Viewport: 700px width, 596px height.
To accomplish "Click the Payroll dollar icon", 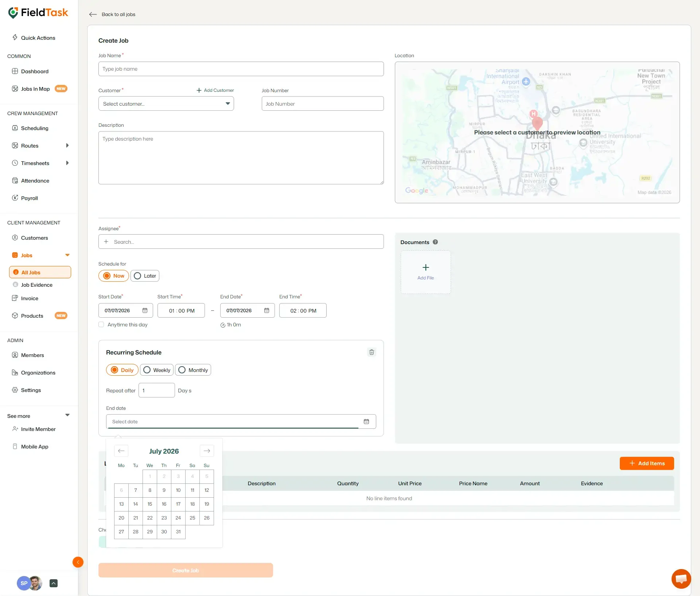I will click(x=15, y=198).
